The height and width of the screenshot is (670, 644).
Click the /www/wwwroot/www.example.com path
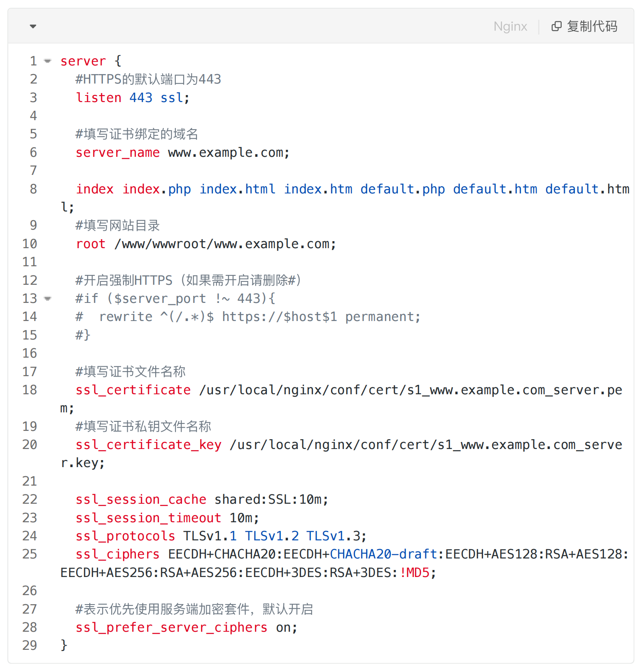225,244
